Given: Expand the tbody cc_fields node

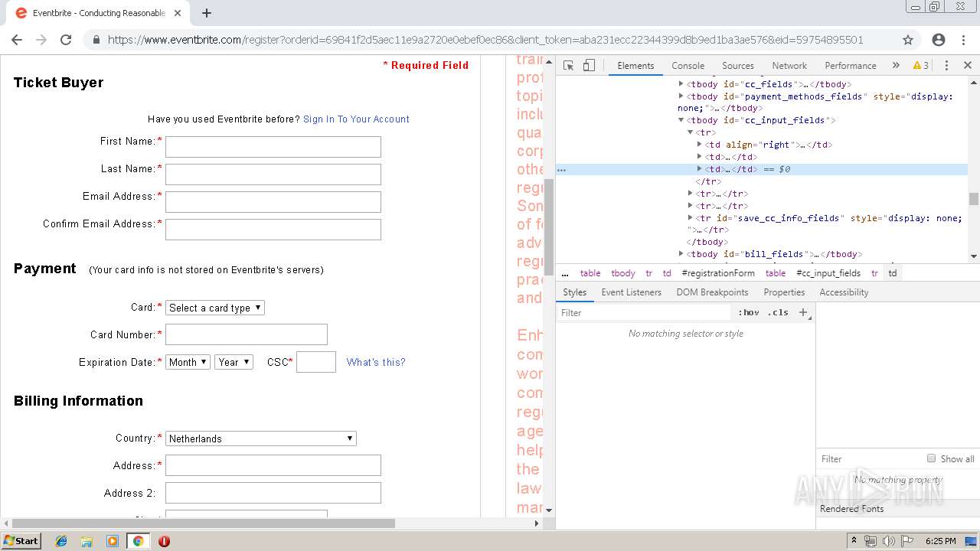Looking at the screenshot, I should click(681, 84).
